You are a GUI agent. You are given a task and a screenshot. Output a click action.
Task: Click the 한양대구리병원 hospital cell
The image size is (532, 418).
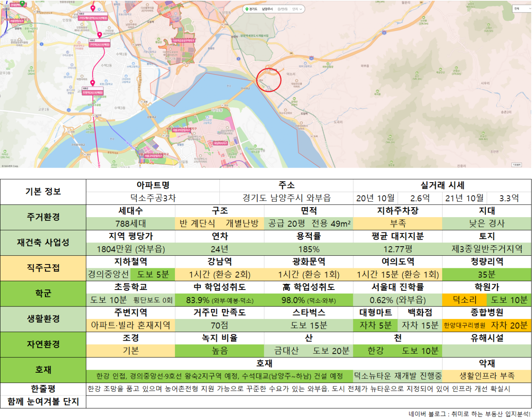(x=464, y=325)
